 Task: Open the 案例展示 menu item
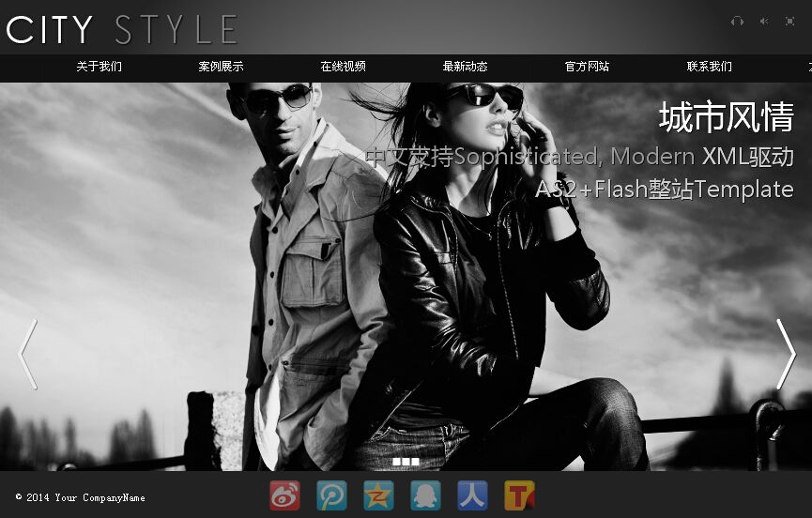221,67
